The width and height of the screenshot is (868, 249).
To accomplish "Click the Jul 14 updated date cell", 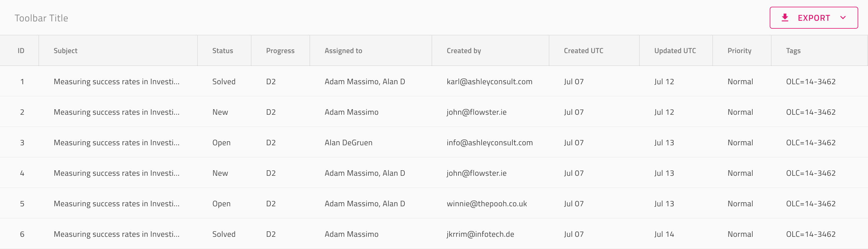I will [664, 234].
